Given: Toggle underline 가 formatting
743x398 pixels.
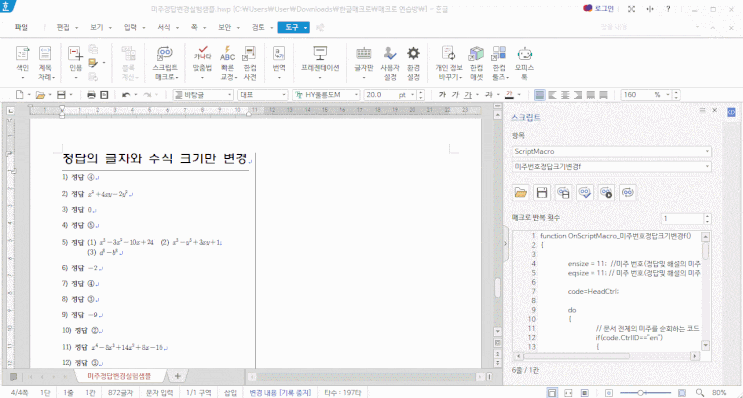Looking at the screenshot, I should coord(468,95).
